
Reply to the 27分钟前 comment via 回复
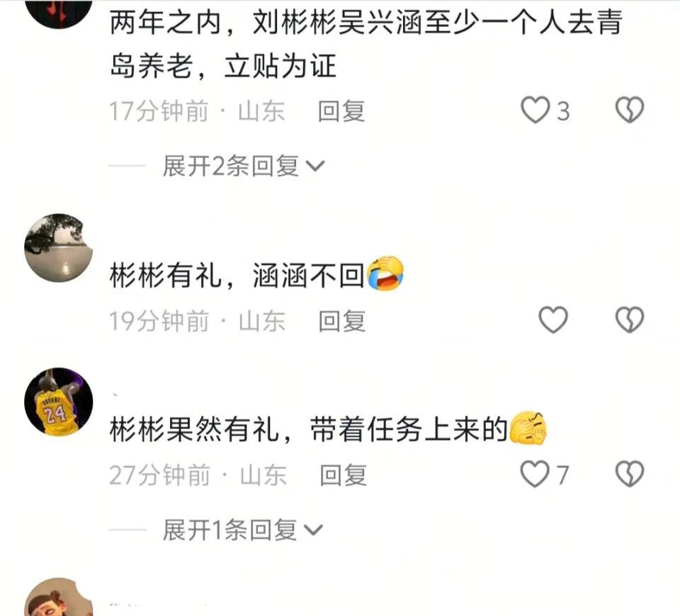(x=343, y=475)
